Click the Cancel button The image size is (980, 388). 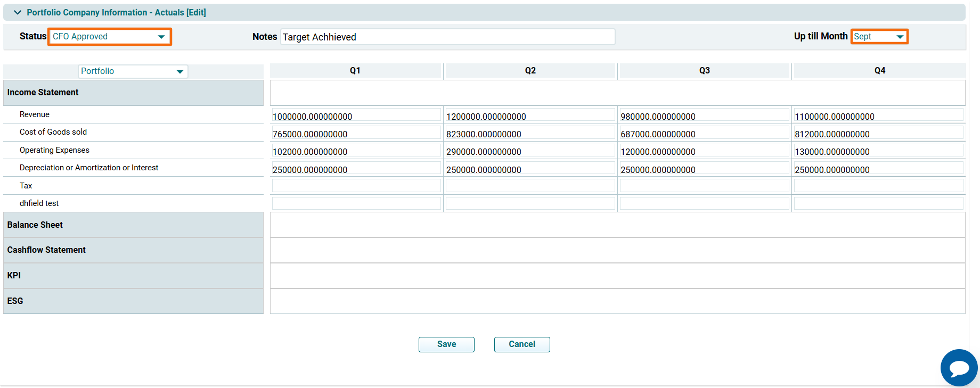point(522,344)
